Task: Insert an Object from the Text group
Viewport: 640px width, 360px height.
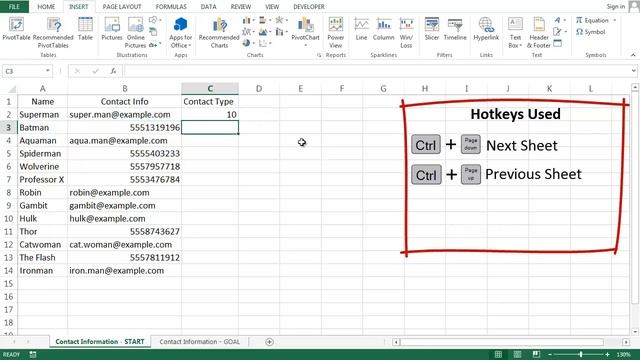Action: (558, 43)
